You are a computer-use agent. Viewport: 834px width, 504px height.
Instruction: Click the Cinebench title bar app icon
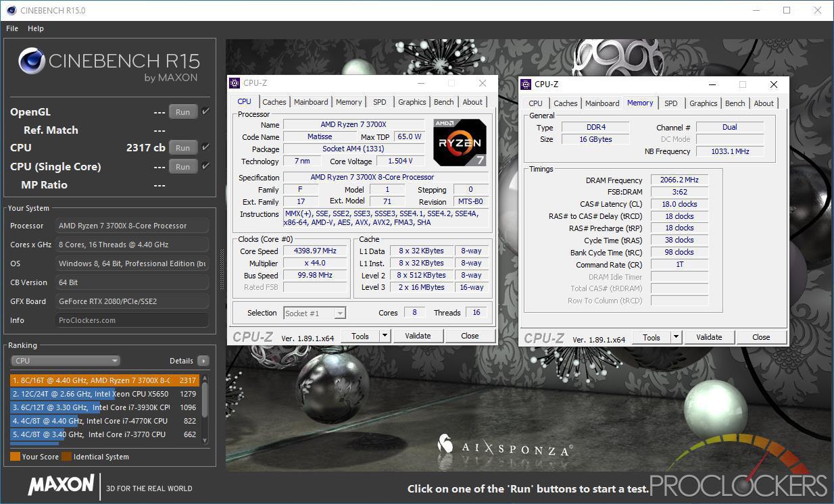click(11, 10)
